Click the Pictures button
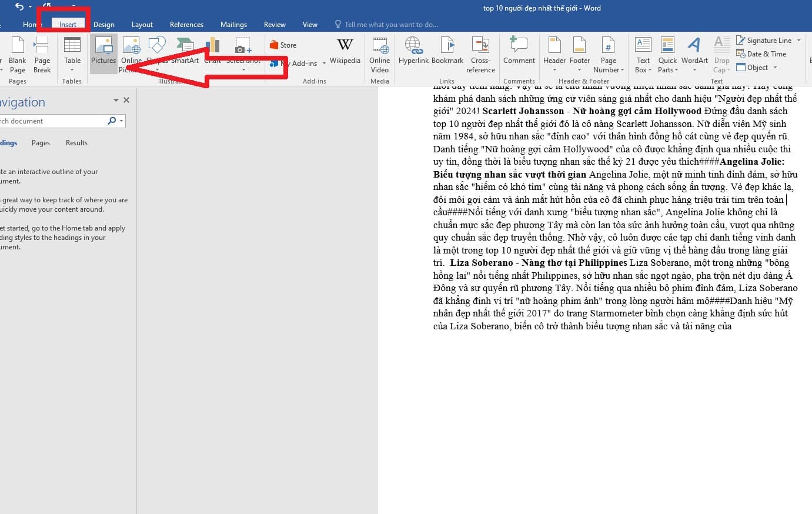 (103, 55)
